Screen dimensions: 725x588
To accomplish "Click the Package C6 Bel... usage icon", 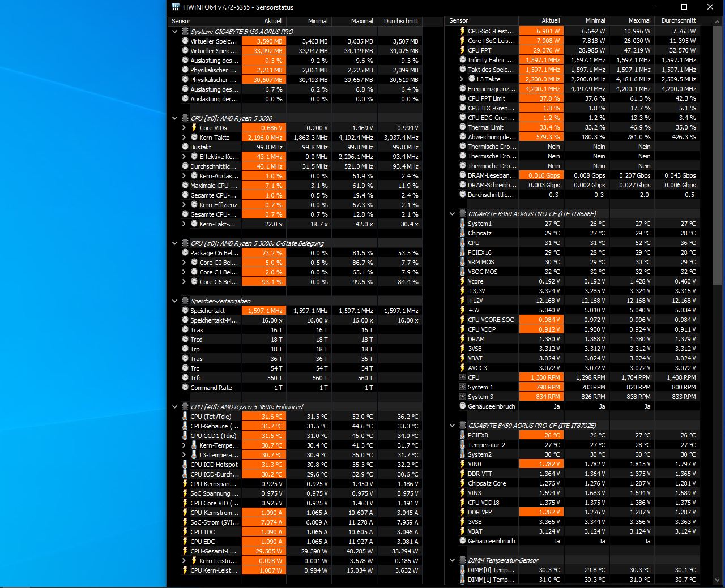I will [185, 253].
